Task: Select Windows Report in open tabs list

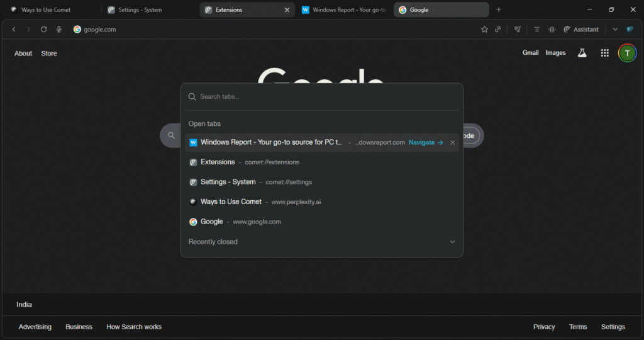Action: click(x=321, y=142)
